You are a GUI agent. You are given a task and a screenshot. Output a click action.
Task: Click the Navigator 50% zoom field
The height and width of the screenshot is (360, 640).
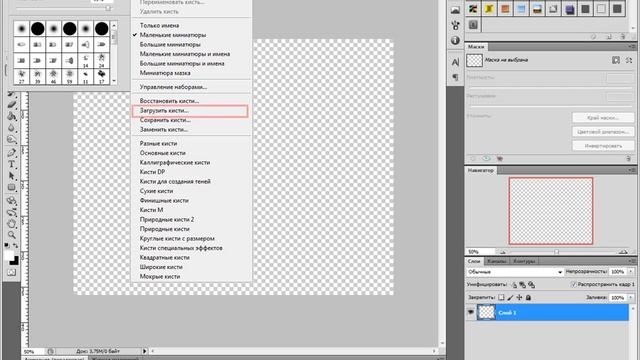coord(480,252)
